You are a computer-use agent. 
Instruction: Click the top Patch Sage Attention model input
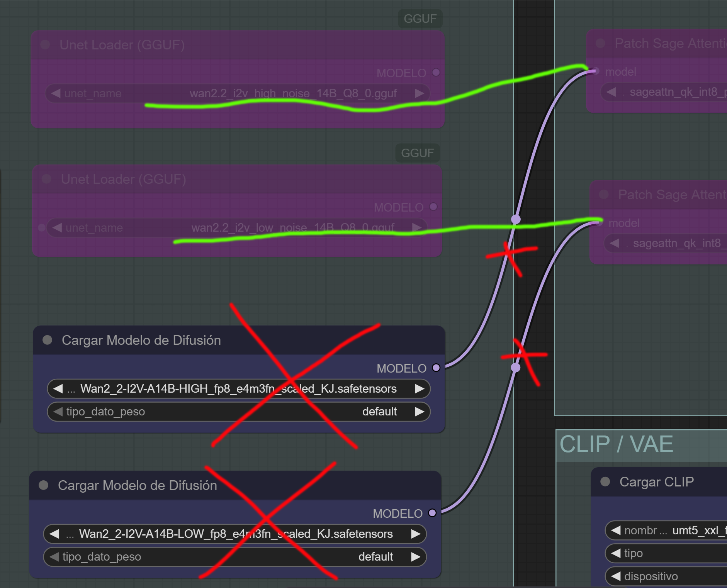(x=596, y=71)
